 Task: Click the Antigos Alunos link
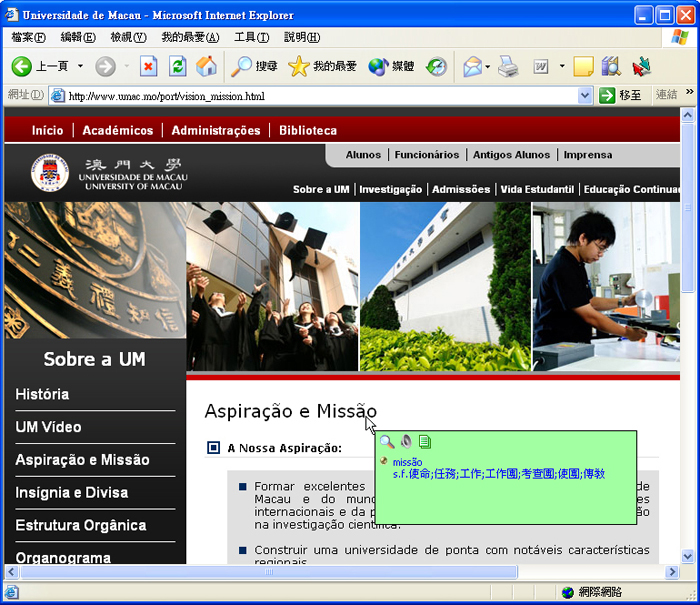pos(512,155)
